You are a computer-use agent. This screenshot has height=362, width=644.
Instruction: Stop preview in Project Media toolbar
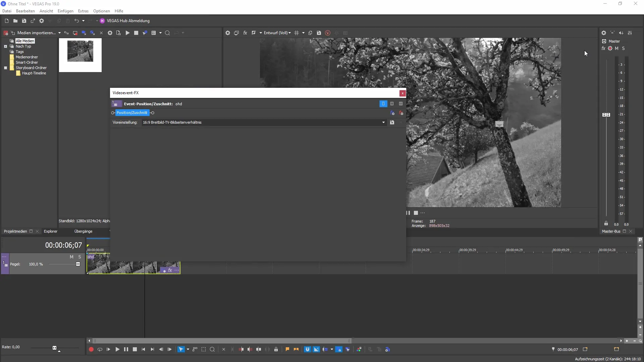[136, 33]
